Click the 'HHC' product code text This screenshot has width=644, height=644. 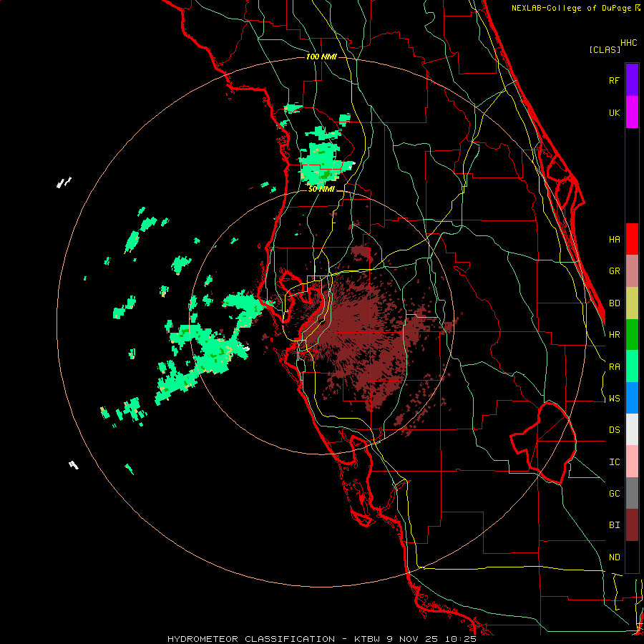(629, 43)
